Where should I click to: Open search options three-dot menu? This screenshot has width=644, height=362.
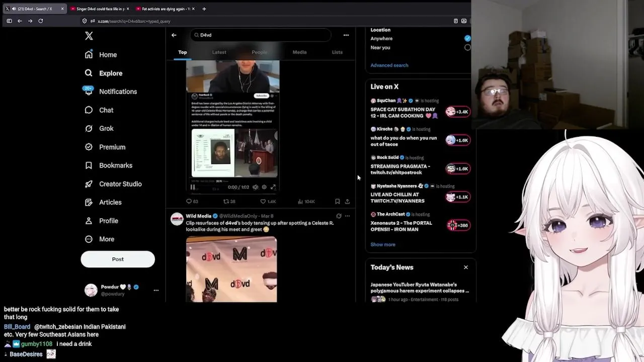pyautogui.click(x=346, y=35)
